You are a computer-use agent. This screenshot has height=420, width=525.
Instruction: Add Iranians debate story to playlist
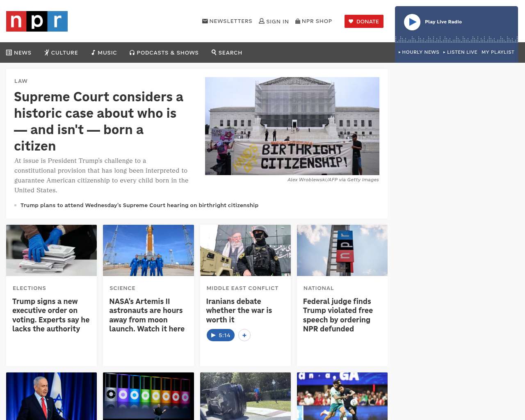coord(244,335)
